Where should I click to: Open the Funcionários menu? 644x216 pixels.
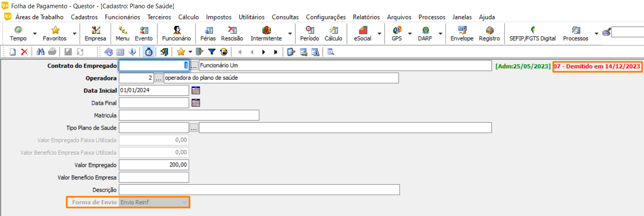coord(122,17)
